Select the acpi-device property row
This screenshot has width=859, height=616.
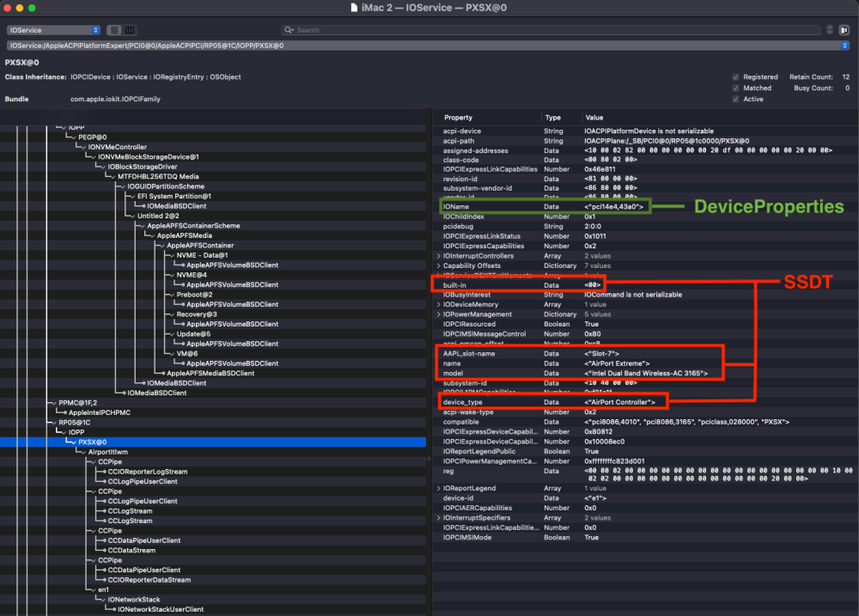click(x=646, y=131)
